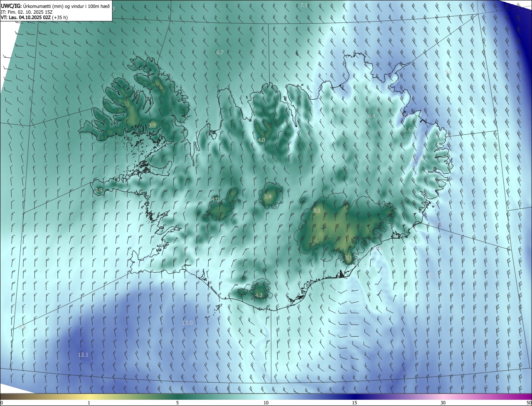Click the 12.0 value label off the coast
532x406 pixels.
pos(187,323)
